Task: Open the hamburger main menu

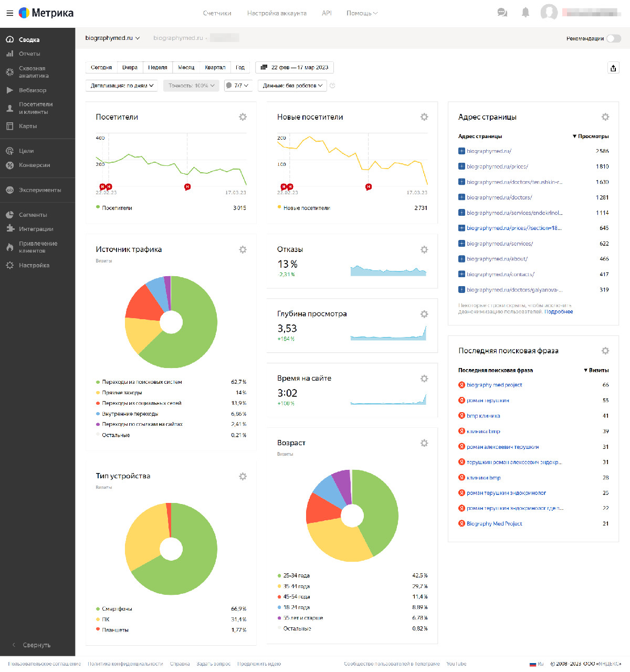Action: [9, 13]
